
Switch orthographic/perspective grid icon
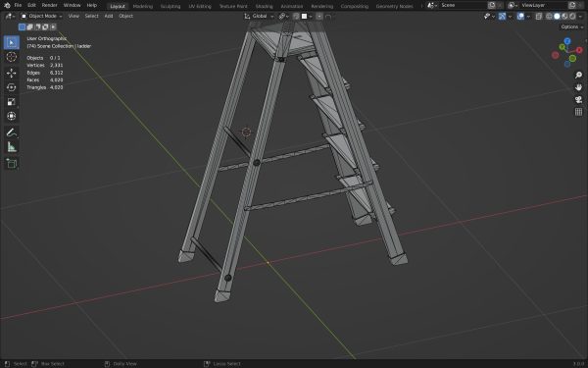[x=578, y=112]
